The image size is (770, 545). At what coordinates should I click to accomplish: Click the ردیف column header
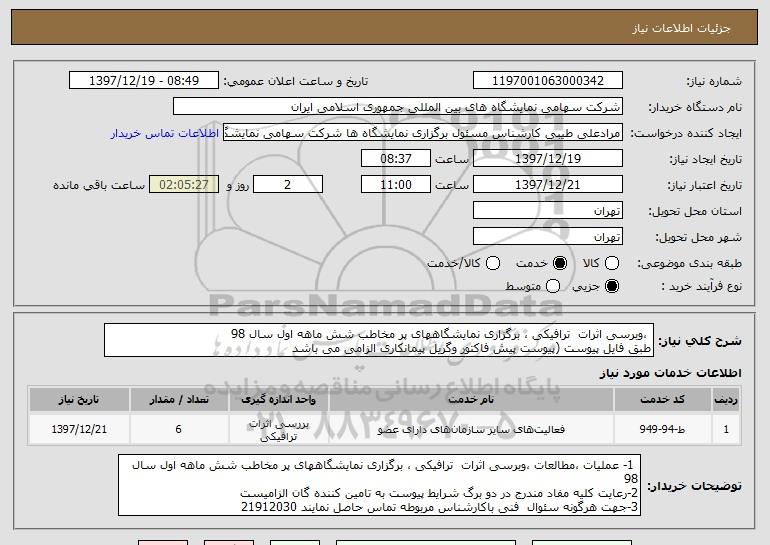pos(726,399)
